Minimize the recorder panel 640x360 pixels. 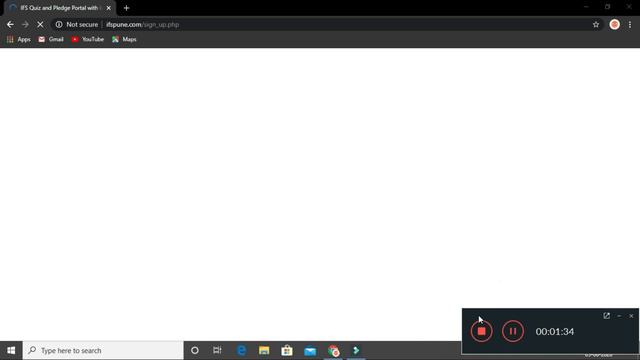619,316
